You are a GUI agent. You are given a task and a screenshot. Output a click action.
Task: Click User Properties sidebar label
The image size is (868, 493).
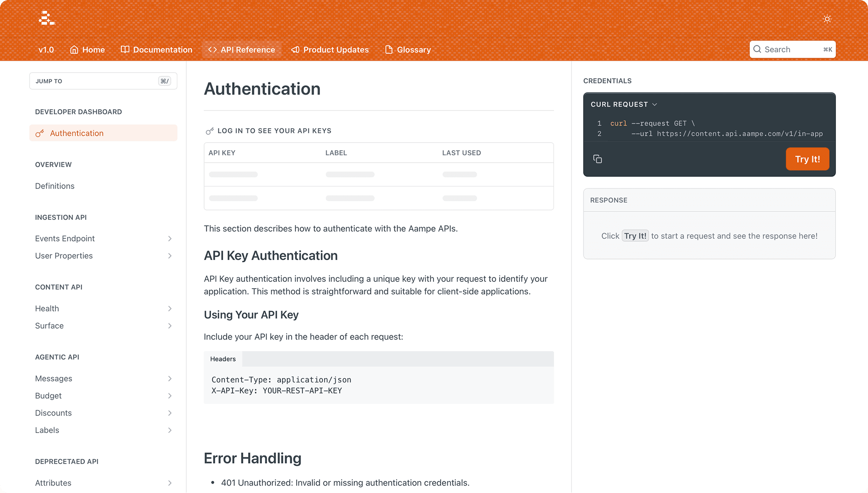point(64,256)
